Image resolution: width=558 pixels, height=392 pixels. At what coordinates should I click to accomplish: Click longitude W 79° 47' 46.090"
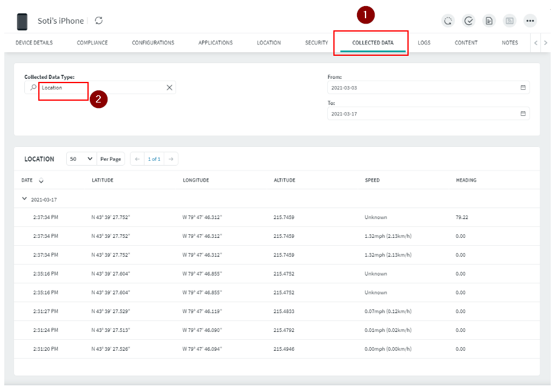pyautogui.click(x=202, y=330)
